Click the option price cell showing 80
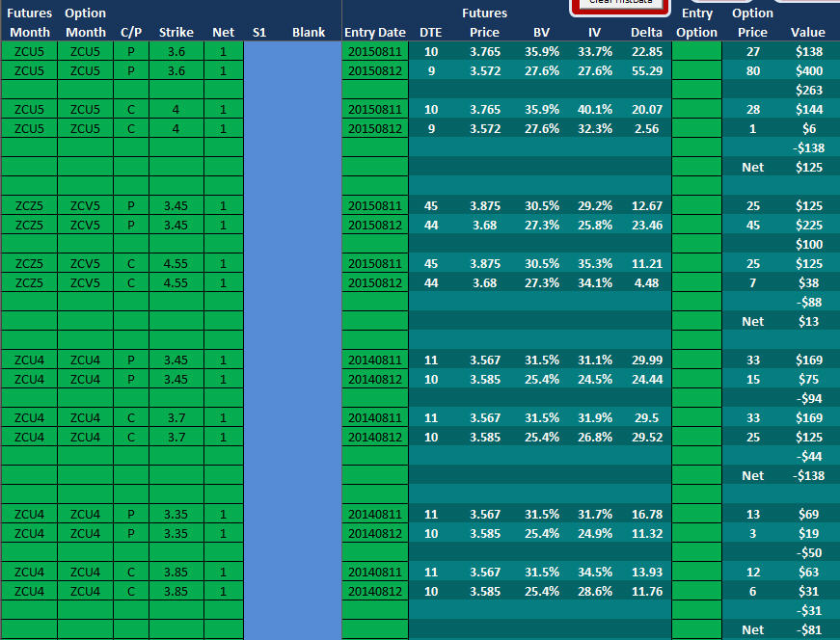Image resolution: width=840 pixels, height=640 pixels. click(x=752, y=70)
